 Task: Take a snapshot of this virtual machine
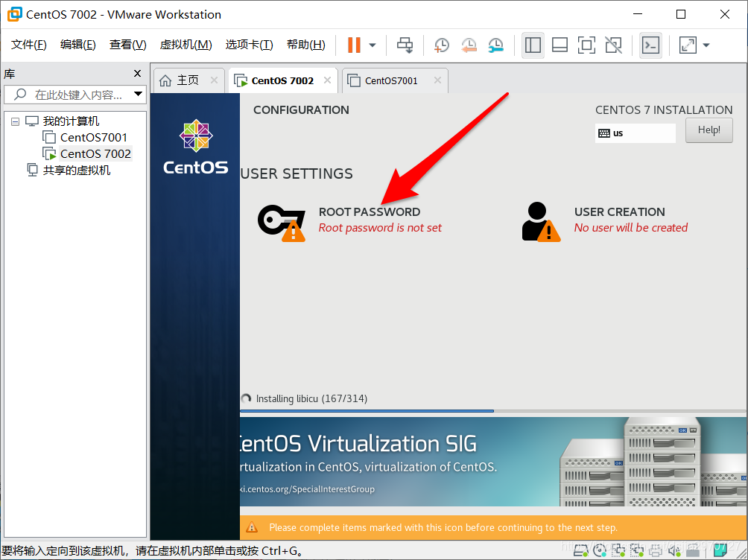(442, 45)
